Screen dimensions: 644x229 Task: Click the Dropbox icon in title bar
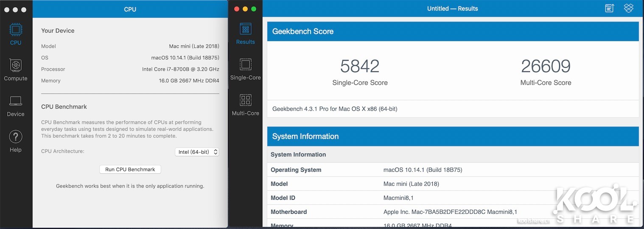pyautogui.click(x=629, y=8)
